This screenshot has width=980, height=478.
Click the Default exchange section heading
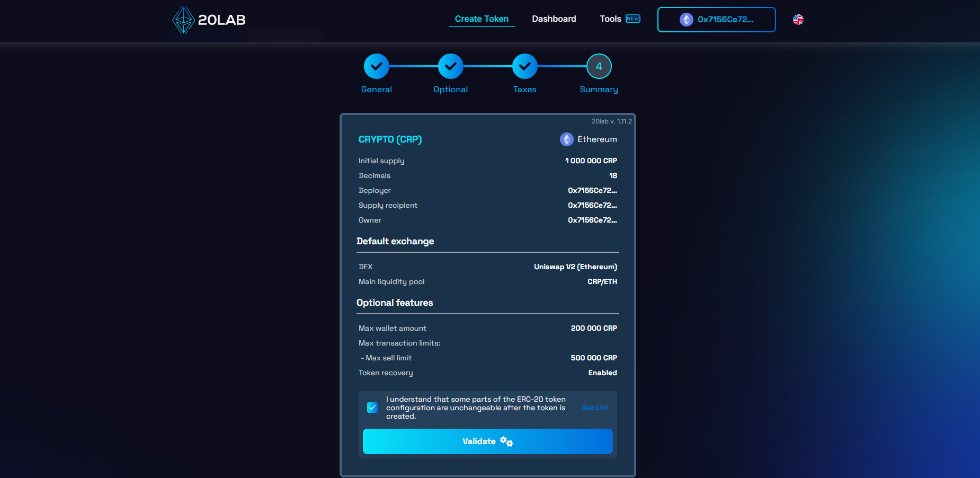(x=395, y=241)
